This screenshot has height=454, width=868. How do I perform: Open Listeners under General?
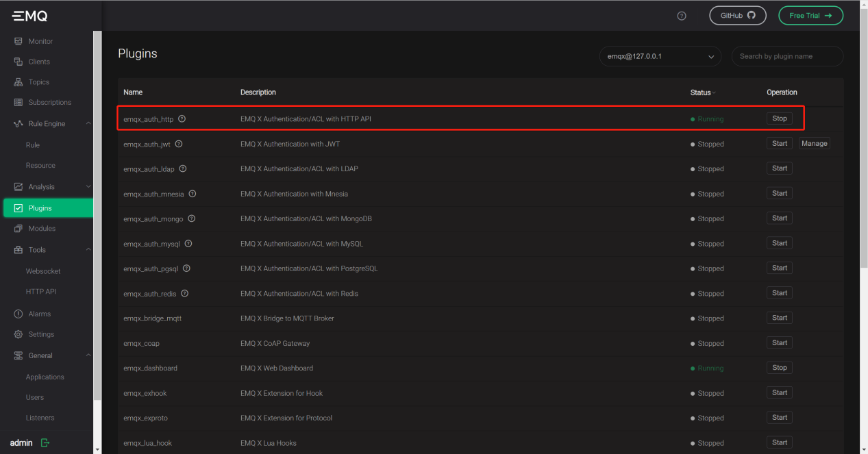(40, 418)
